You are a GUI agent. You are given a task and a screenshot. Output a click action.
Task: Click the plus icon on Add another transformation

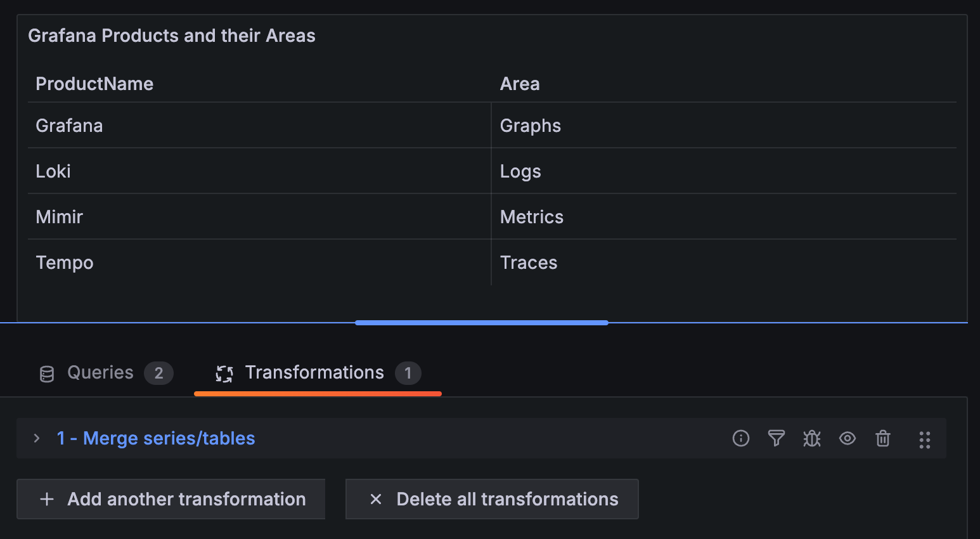(47, 499)
